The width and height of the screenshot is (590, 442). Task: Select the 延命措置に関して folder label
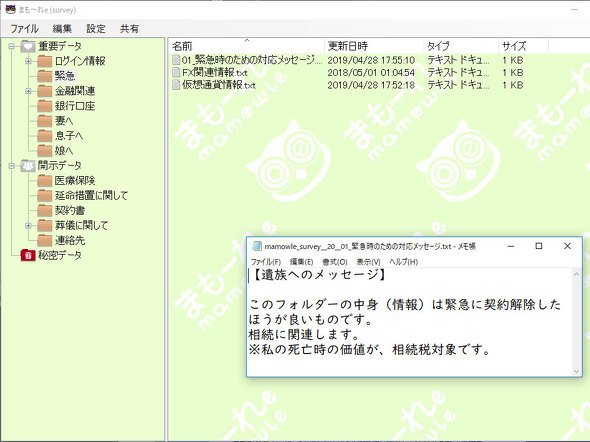pyautogui.click(x=91, y=196)
